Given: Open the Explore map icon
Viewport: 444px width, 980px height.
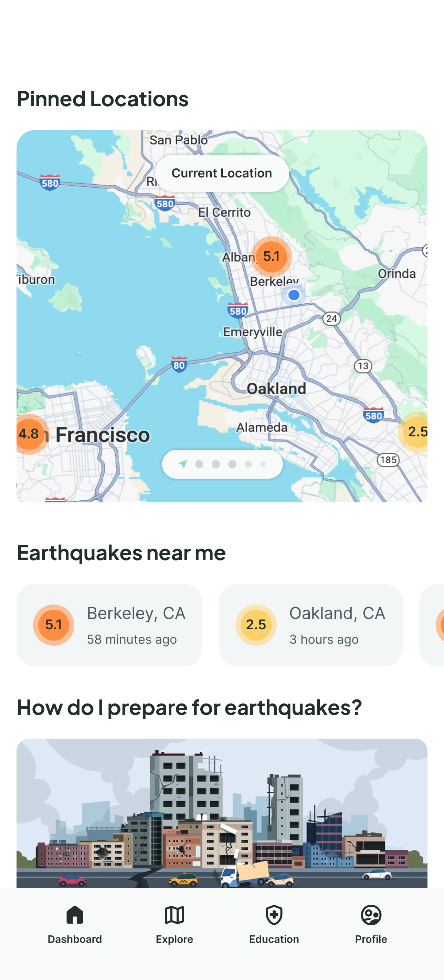Looking at the screenshot, I should (175, 915).
